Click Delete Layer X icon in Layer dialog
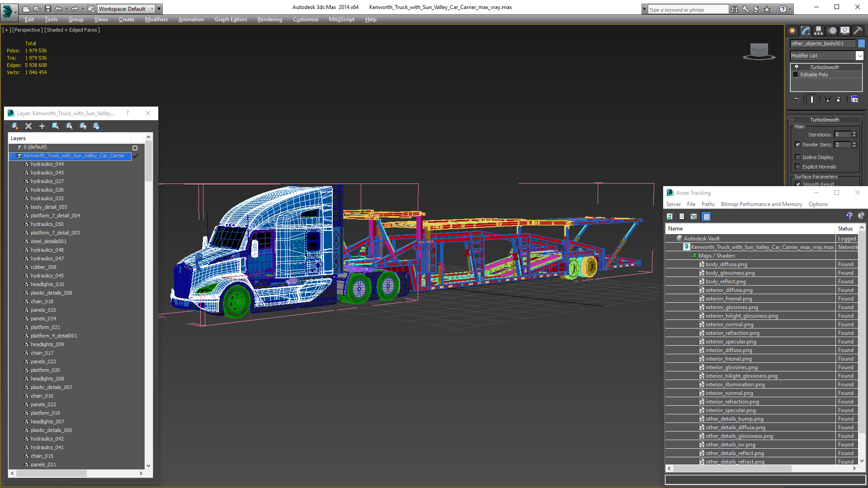 point(28,126)
